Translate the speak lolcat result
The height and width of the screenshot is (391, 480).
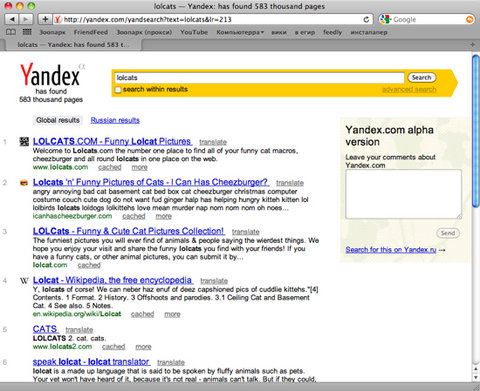pyautogui.click(x=171, y=362)
